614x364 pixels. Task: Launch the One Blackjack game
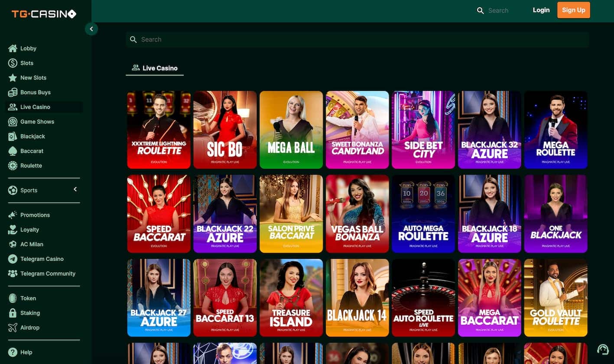(x=556, y=214)
